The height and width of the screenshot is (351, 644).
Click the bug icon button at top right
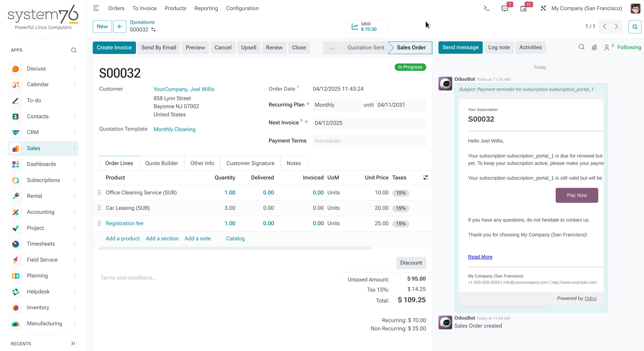(x=635, y=27)
